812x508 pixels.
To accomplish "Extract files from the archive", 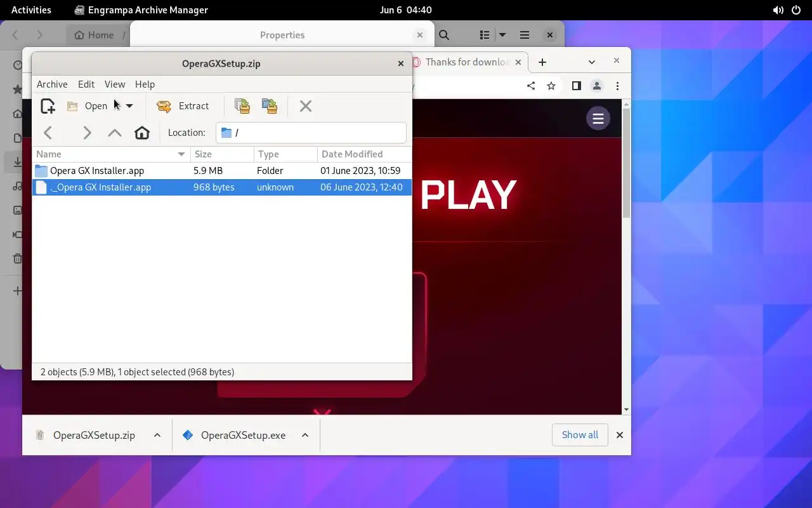I will (183, 106).
